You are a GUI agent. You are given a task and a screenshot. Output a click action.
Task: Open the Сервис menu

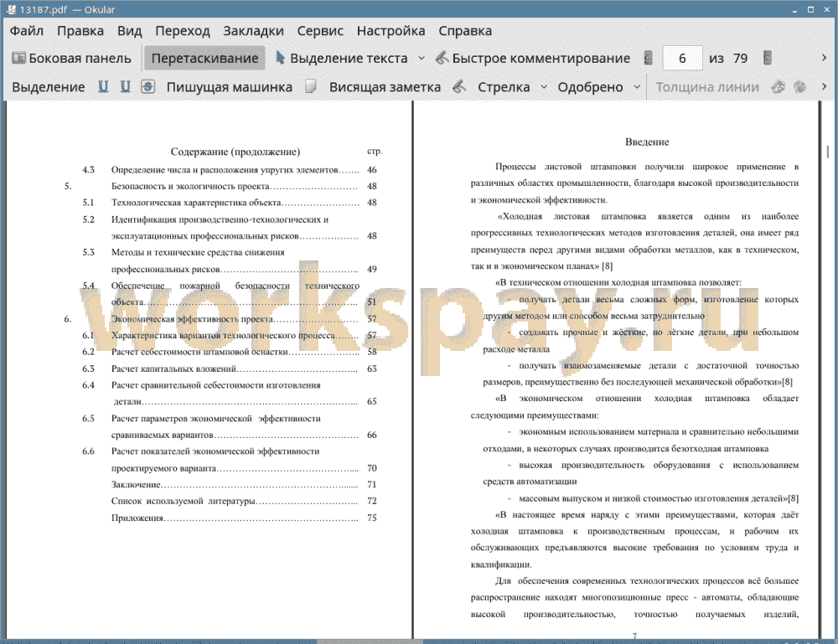[320, 31]
